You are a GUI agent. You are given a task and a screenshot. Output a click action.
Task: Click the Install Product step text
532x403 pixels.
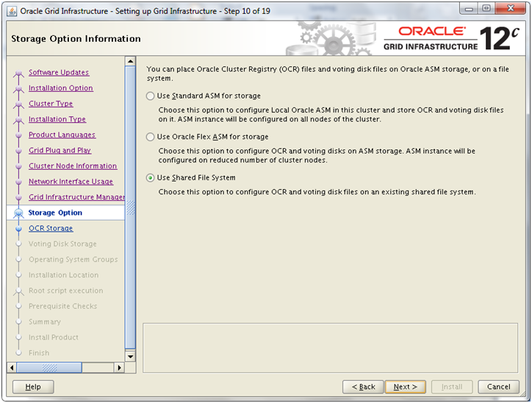tap(54, 338)
